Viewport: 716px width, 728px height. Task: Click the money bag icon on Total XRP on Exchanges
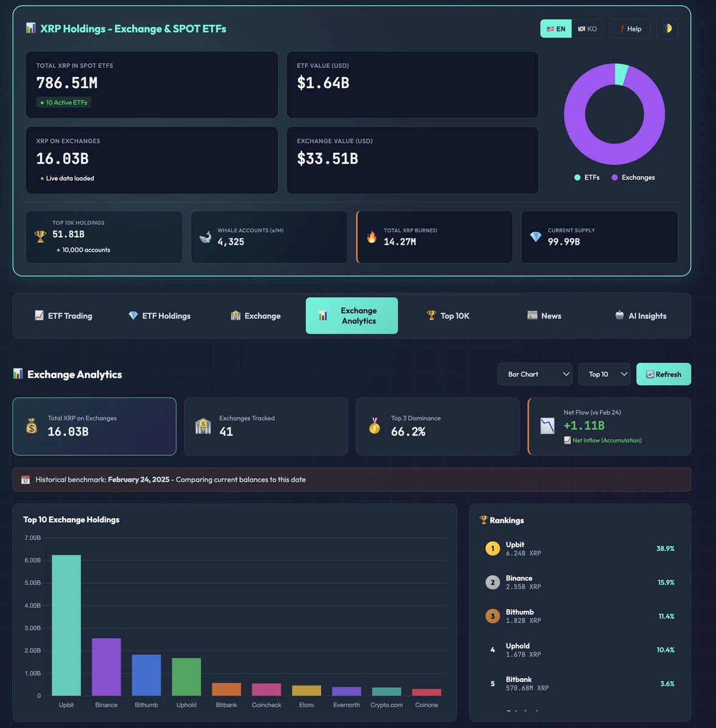click(32, 426)
